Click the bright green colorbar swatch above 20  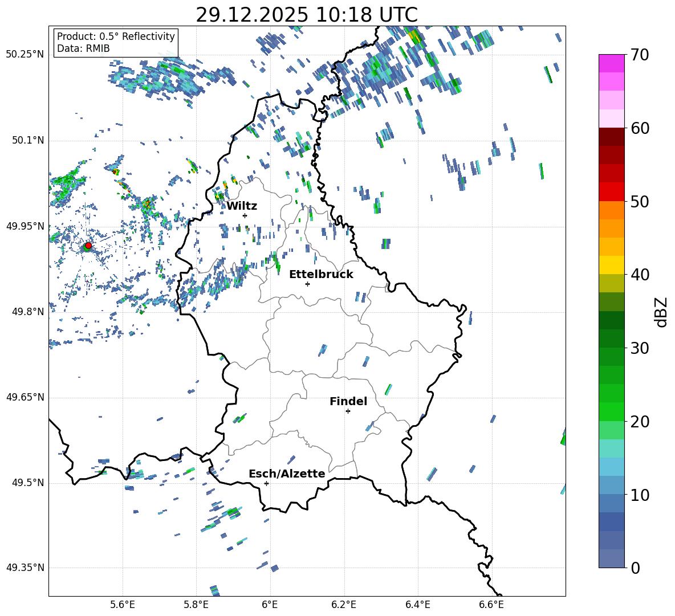(x=611, y=411)
